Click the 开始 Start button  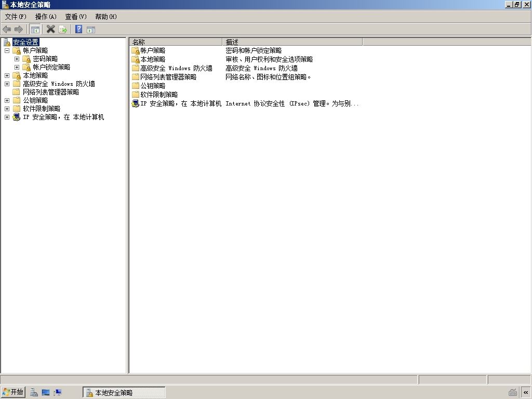coord(13,392)
